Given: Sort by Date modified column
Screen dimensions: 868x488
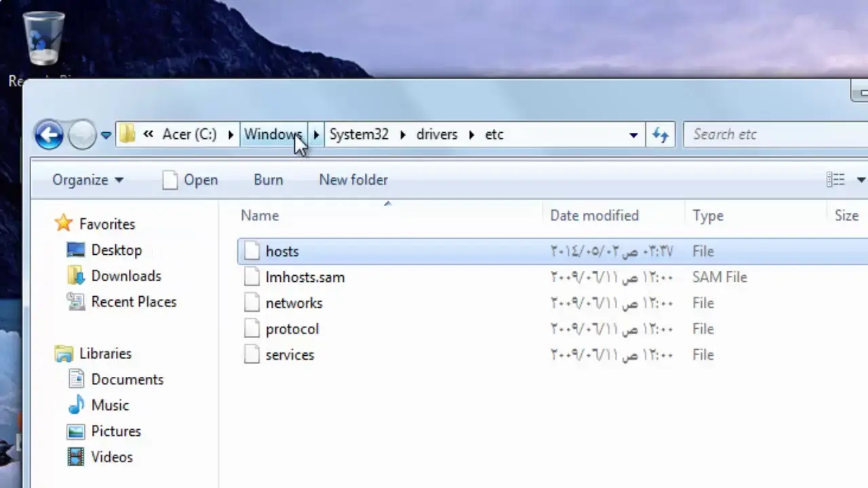Looking at the screenshot, I should pos(594,216).
